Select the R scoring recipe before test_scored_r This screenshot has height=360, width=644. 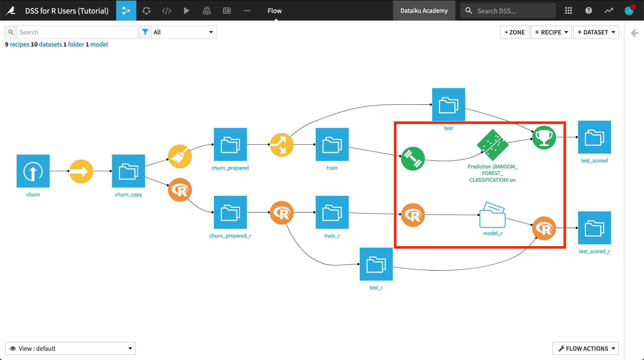544,228
